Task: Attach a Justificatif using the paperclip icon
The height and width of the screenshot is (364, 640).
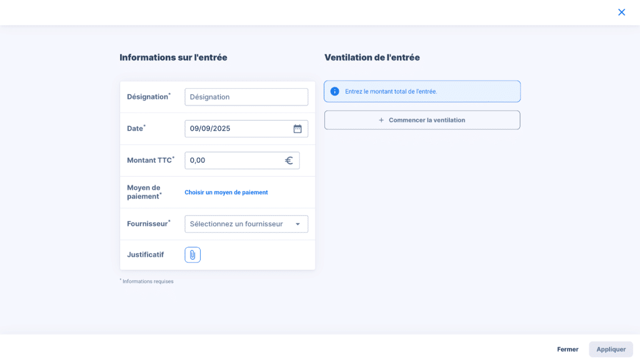Action: [192, 255]
